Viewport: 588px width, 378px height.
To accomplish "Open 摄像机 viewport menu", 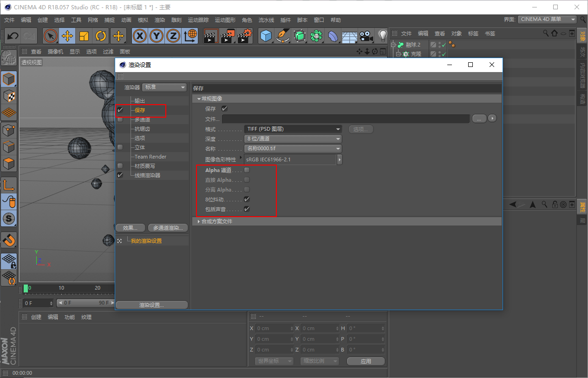I will click(55, 52).
